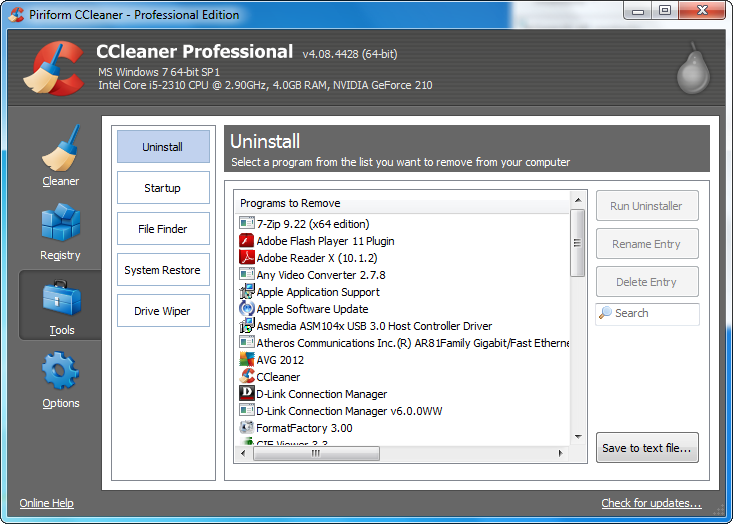Click the Apple Application Support icon
This screenshot has width=733, height=524.
pos(246,291)
